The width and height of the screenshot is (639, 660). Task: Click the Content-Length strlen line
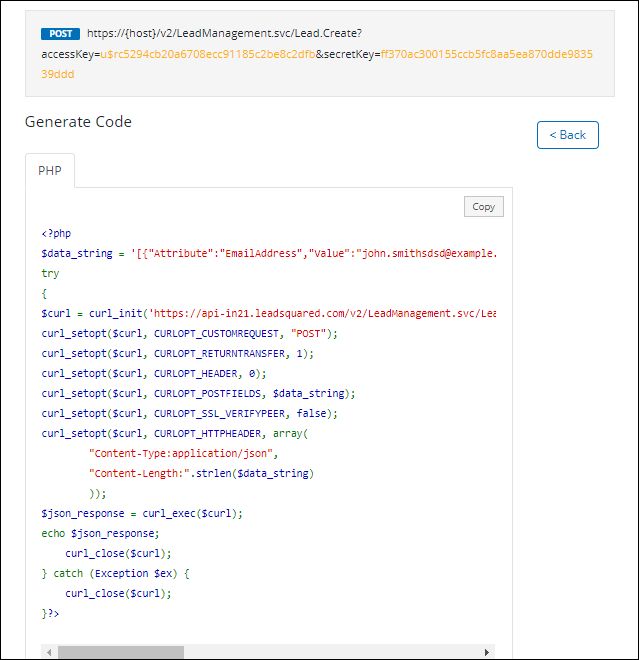click(x=201, y=473)
